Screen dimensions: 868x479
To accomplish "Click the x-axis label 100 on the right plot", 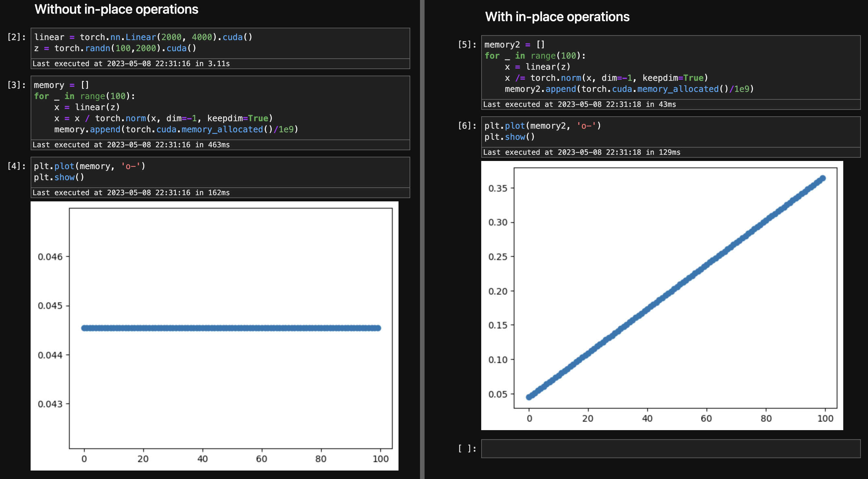I will point(825,419).
